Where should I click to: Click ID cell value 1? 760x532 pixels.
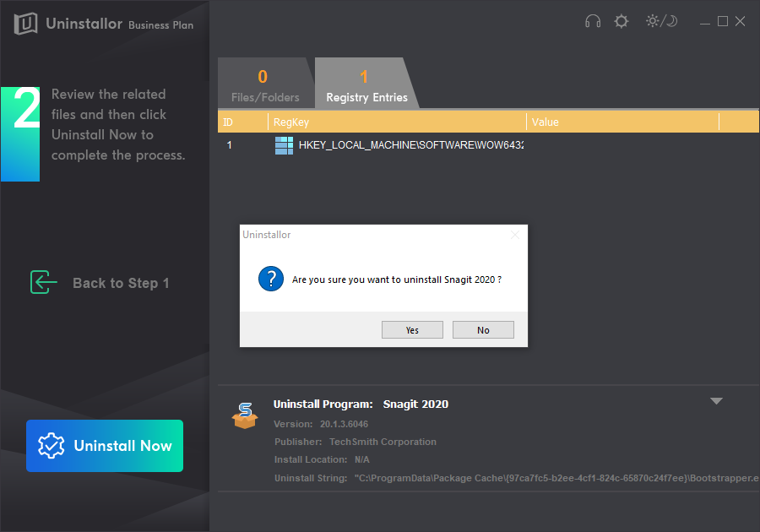(x=229, y=145)
